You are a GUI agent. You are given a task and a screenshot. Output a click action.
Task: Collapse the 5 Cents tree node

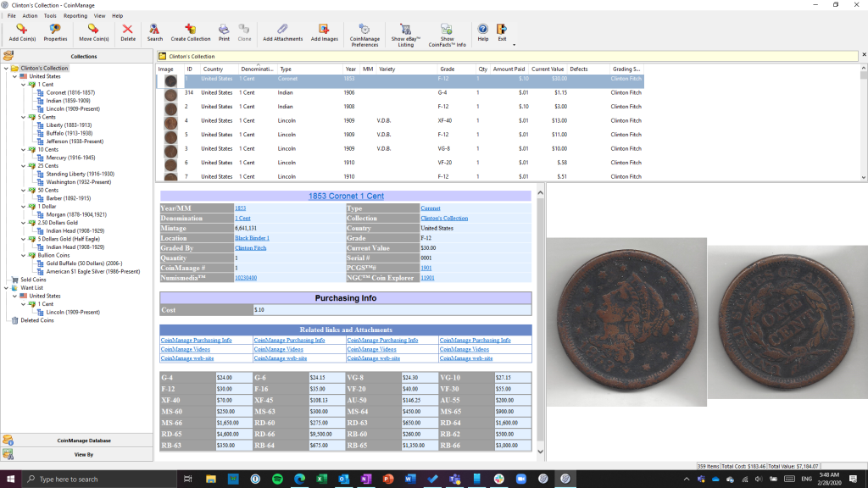tap(23, 117)
